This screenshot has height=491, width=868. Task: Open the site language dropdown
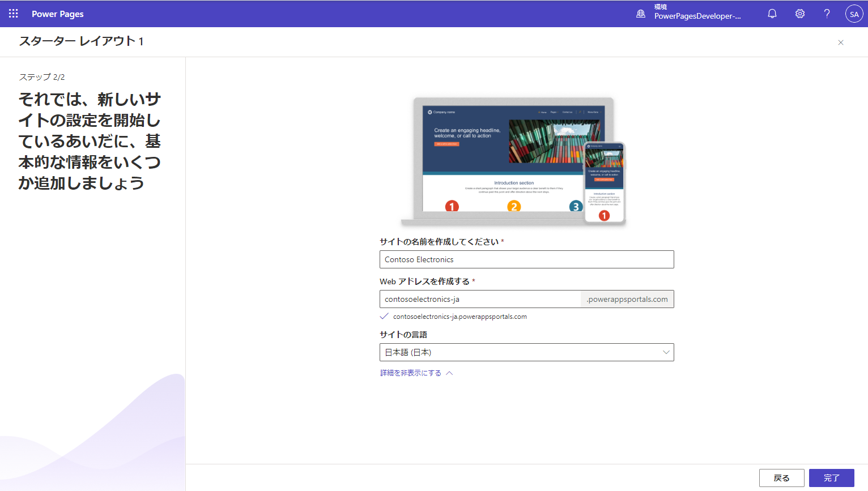[x=526, y=352]
